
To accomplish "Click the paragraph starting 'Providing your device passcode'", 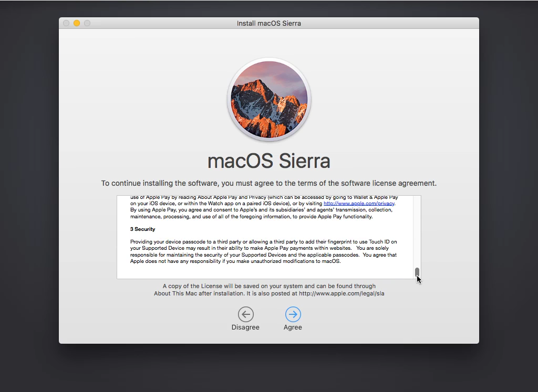I will [x=264, y=251].
